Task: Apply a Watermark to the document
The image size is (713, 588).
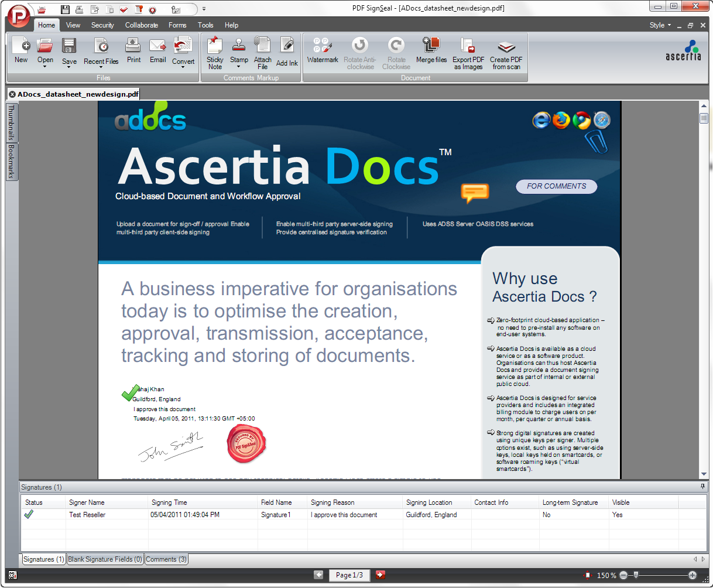Action: [x=323, y=51]
